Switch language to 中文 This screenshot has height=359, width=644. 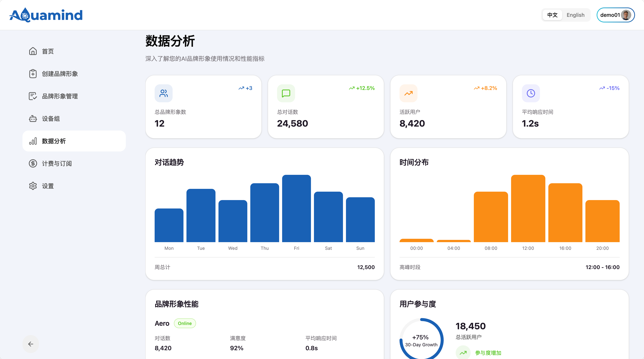pos(552,15)
